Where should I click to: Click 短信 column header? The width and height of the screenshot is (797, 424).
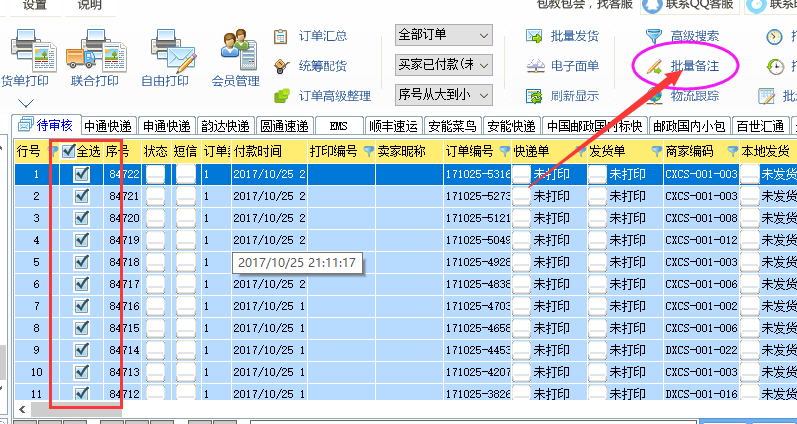coord(186,151)
